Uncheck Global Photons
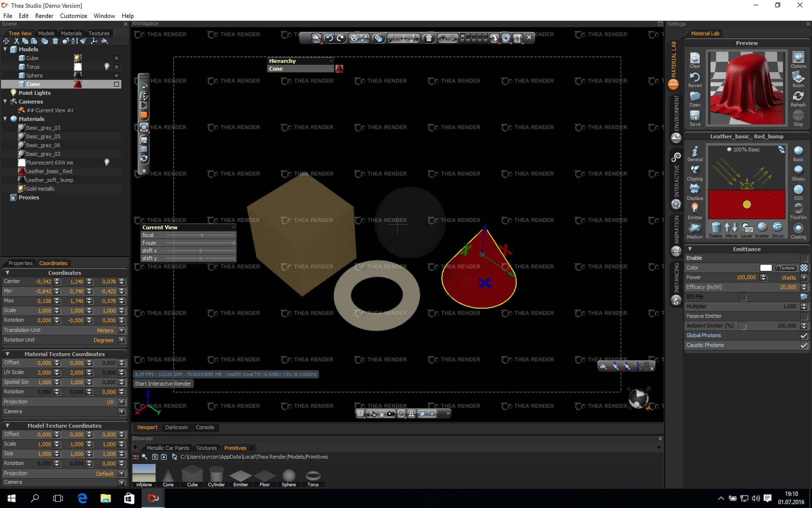The width and height of the screenshot is (812, 508). click(804, 335)
